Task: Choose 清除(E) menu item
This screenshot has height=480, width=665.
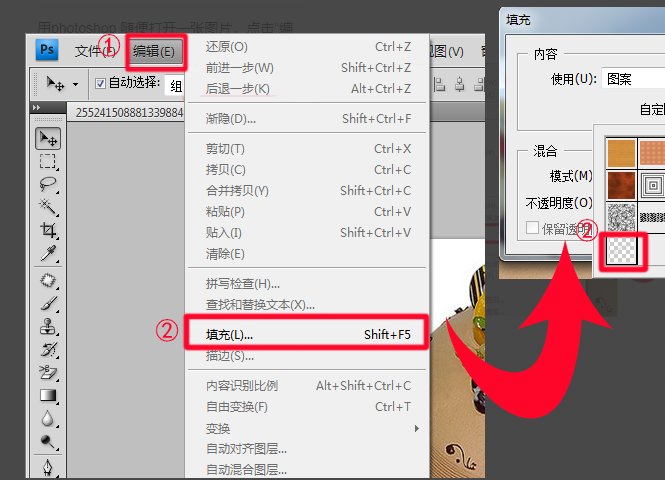Action: [308, 254]
